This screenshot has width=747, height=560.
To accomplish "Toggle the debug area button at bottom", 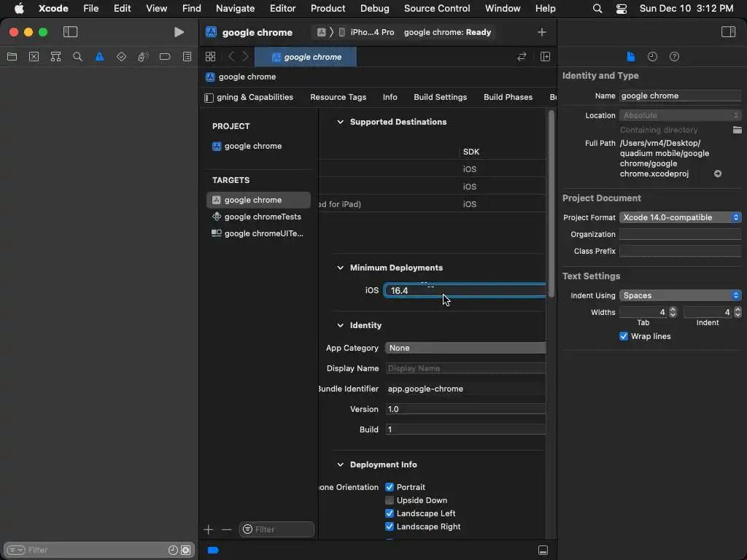I will tap(543, 550).
